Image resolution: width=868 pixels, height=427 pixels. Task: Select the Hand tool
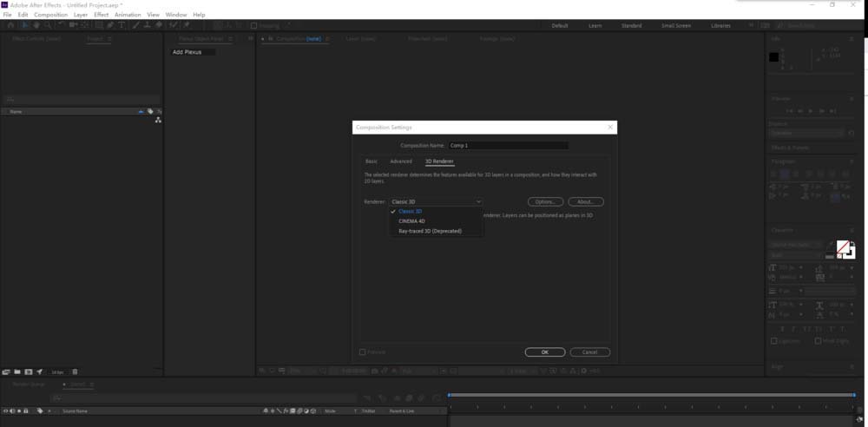[x=36, y=25]
